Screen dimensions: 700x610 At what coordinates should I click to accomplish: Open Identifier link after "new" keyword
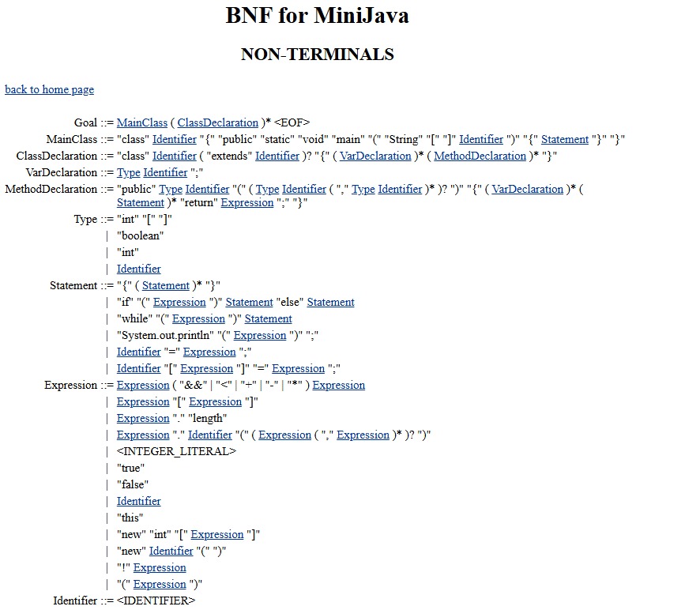(171, 551)
